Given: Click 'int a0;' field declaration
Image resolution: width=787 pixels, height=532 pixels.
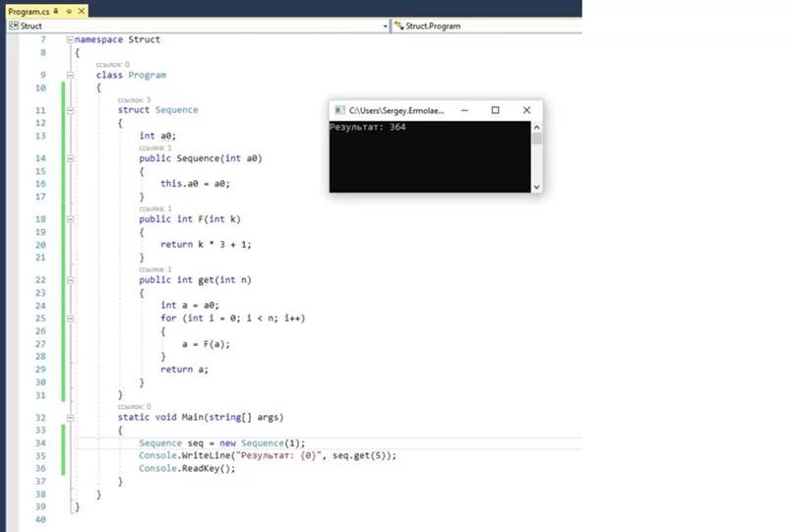Looking at the screenshot, I should (157, 136).
